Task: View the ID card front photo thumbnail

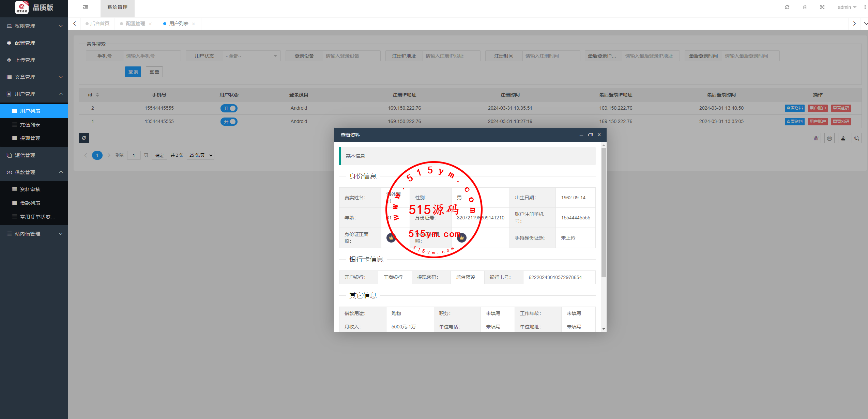Action: (391, 238)
